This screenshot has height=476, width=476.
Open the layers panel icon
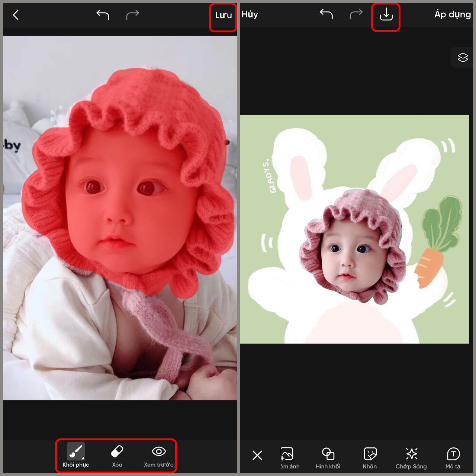463,58
